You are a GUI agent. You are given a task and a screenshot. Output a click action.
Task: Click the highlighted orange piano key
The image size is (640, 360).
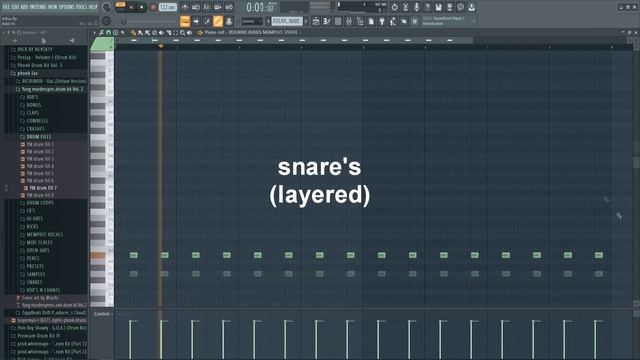[98, 256]
